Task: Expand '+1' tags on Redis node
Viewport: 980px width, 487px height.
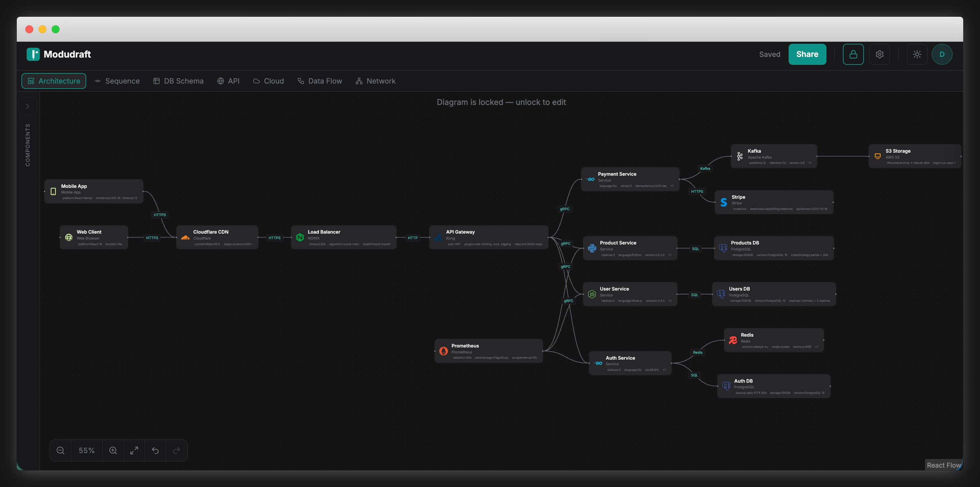Action: (x=816, y=346)
